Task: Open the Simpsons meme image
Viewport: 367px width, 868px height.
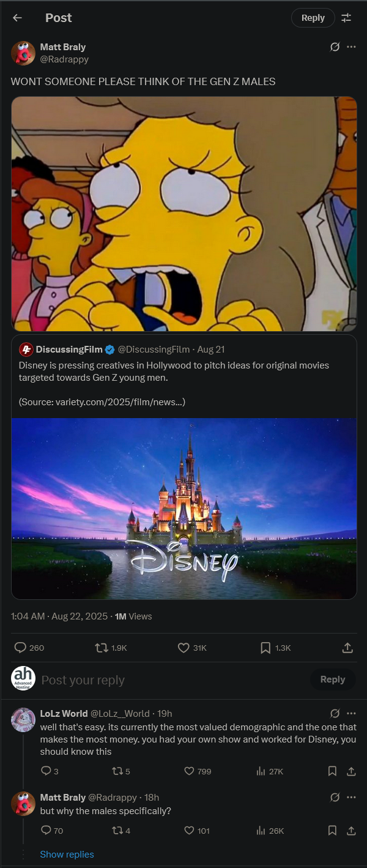Action: [184, 214]
